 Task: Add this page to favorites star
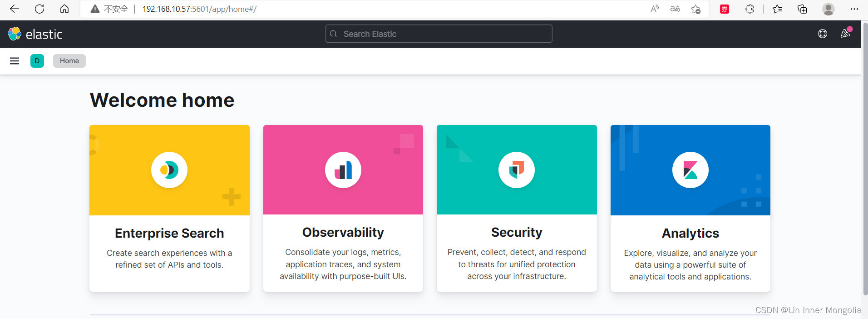point(695,9)
